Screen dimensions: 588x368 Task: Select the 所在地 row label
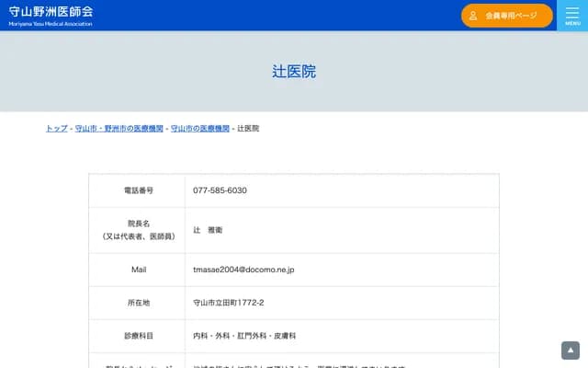138,303
